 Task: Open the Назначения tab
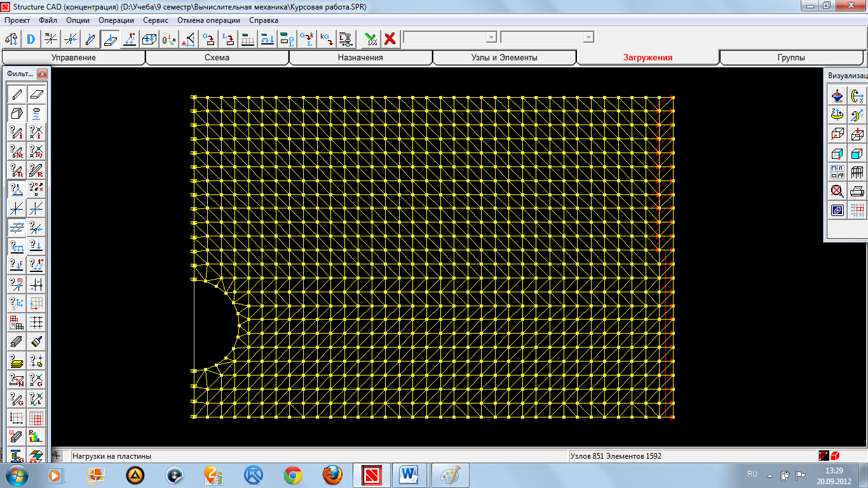[x=360, y=57]
